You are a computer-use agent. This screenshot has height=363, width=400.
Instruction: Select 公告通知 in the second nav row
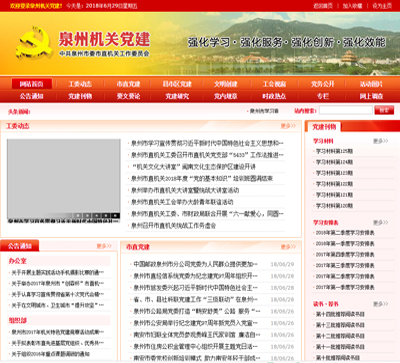32,96
